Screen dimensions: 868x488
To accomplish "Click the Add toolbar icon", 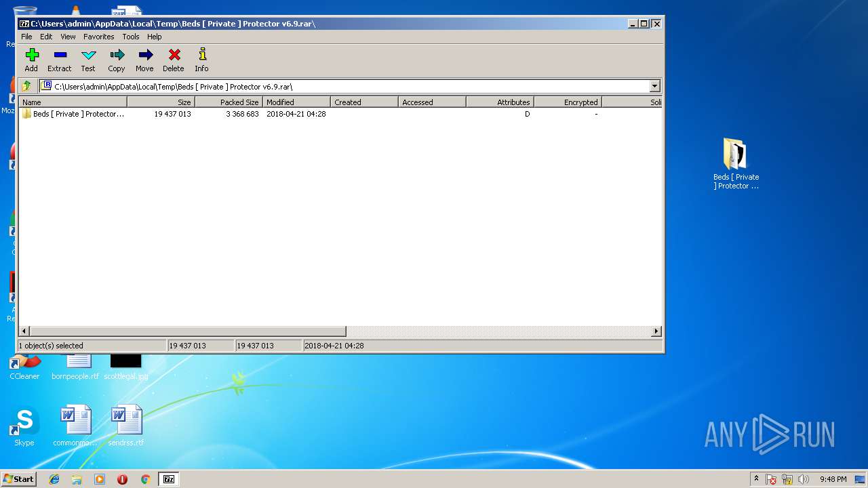I will (31, 60).
